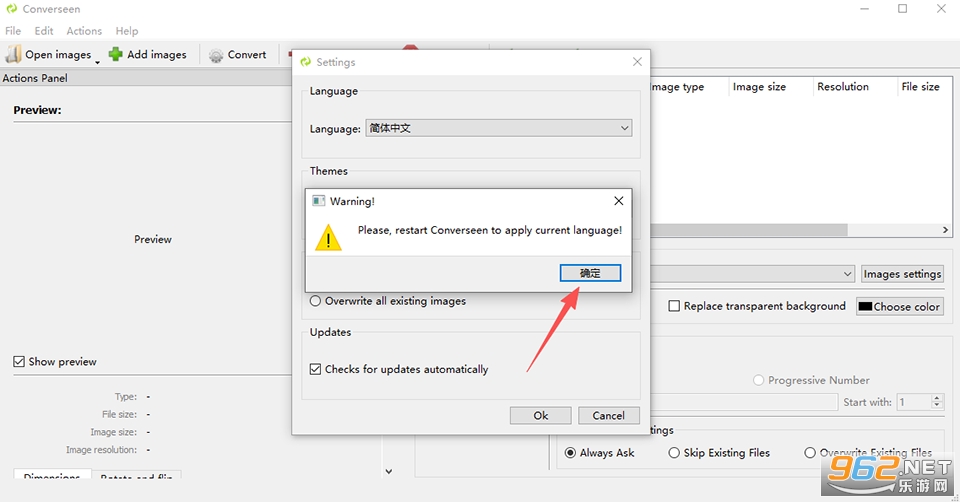Viewport: 960px width, 502px height.
Task: Open the Edit menu
Action: 43,31
